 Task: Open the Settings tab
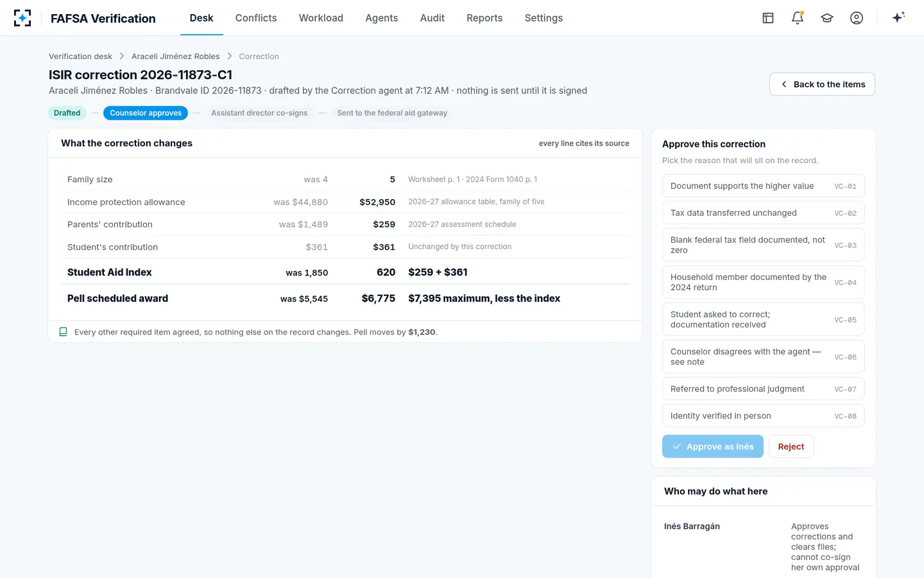tap(543, 18)
